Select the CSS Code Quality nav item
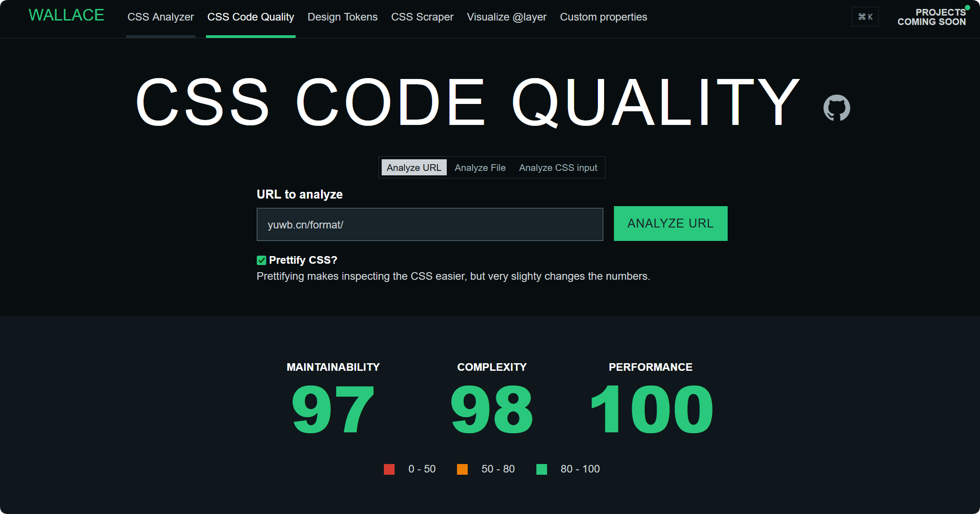980x514 pixels. 251,17
